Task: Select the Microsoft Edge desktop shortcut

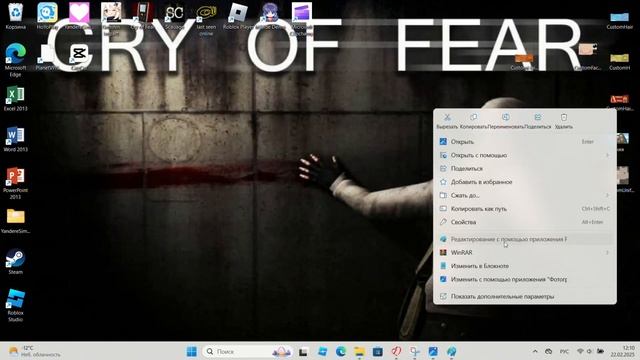Action: click(x=16, y=60)
